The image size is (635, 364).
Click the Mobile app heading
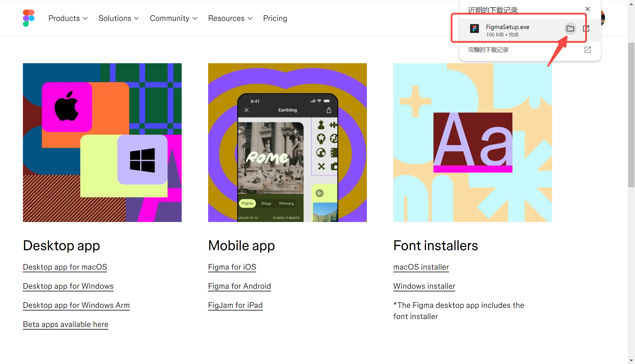tap(241, 246)
